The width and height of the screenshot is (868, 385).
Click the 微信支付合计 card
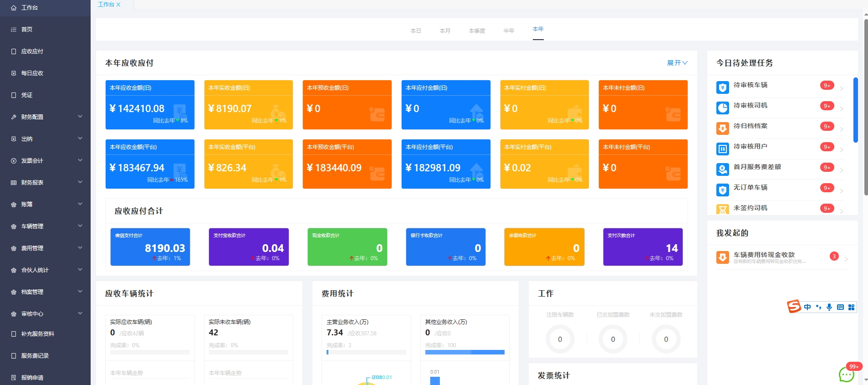pyautogui.click(x=150, y=247)
